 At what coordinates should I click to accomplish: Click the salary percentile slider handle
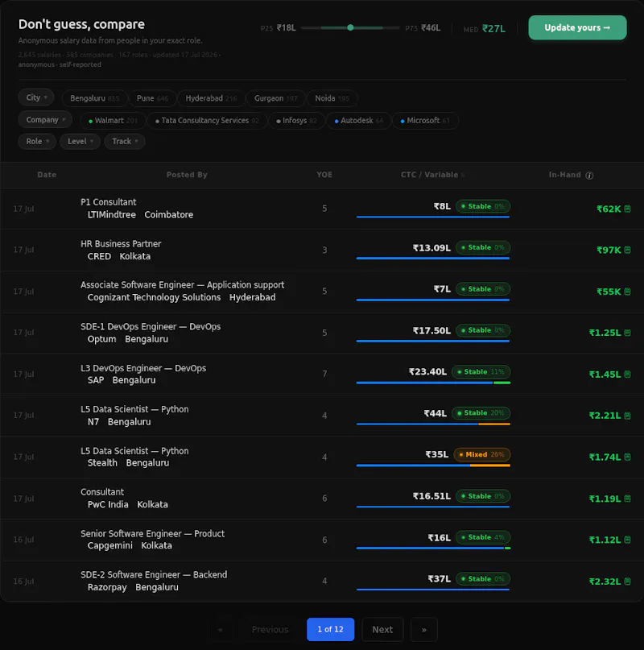pyautogui.click(x=350, y=27)
